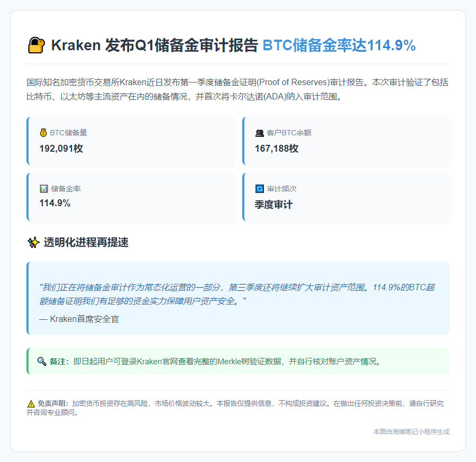This screenshot has height=462, width=476.
Task: Click the bold 备注： label
Action: [x=59, y=361]
